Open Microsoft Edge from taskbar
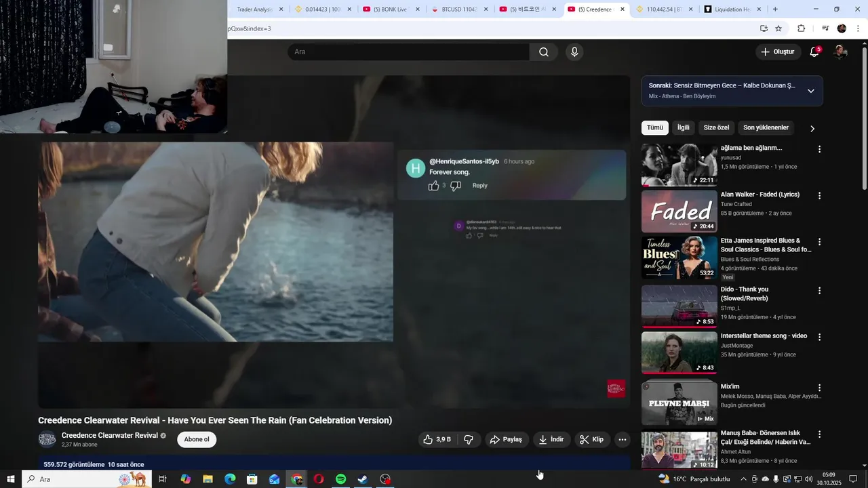The image size is (868, 488). tap(230, 479)
